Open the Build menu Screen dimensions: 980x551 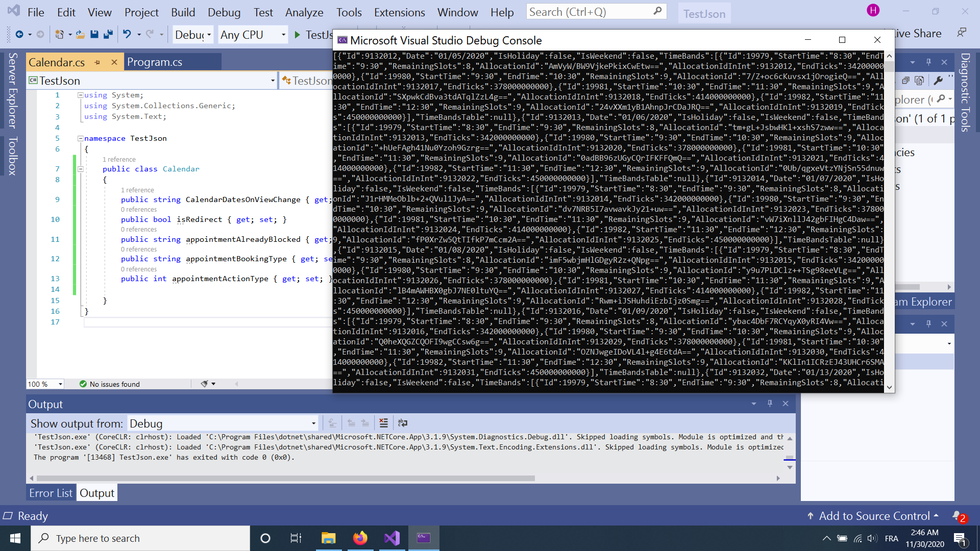(x=183, y=12)
